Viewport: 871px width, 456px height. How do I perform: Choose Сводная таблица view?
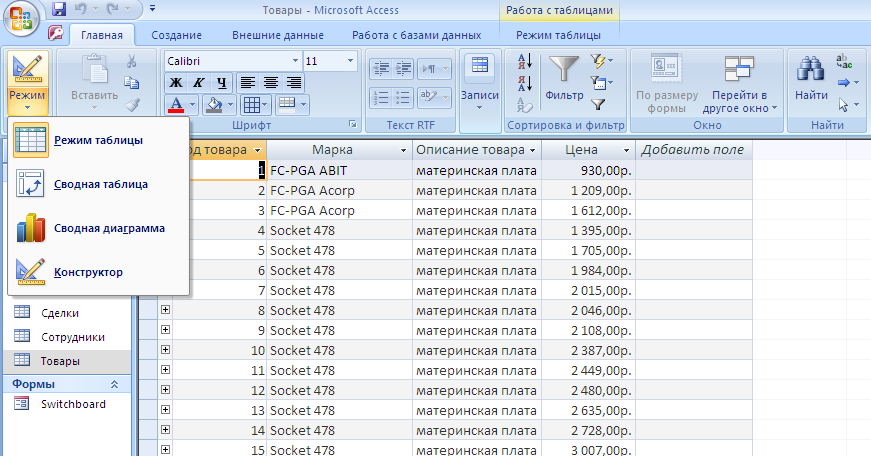[x=98, y=184]
